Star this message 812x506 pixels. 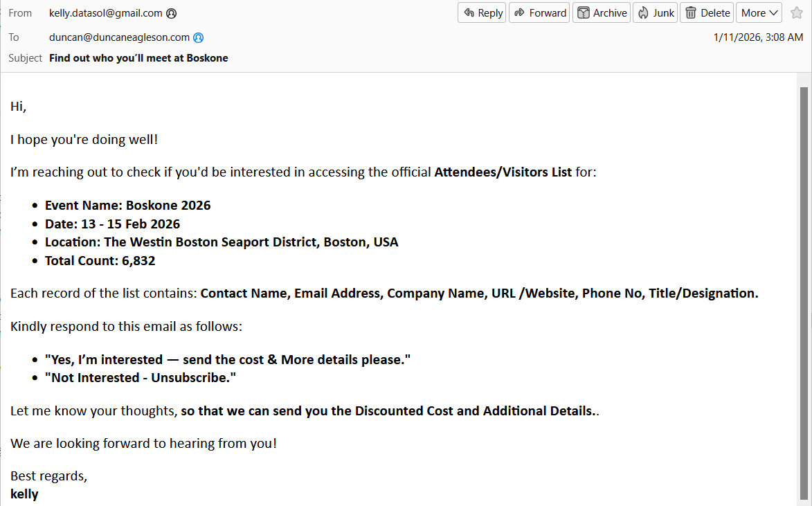(x=797, y=12)
